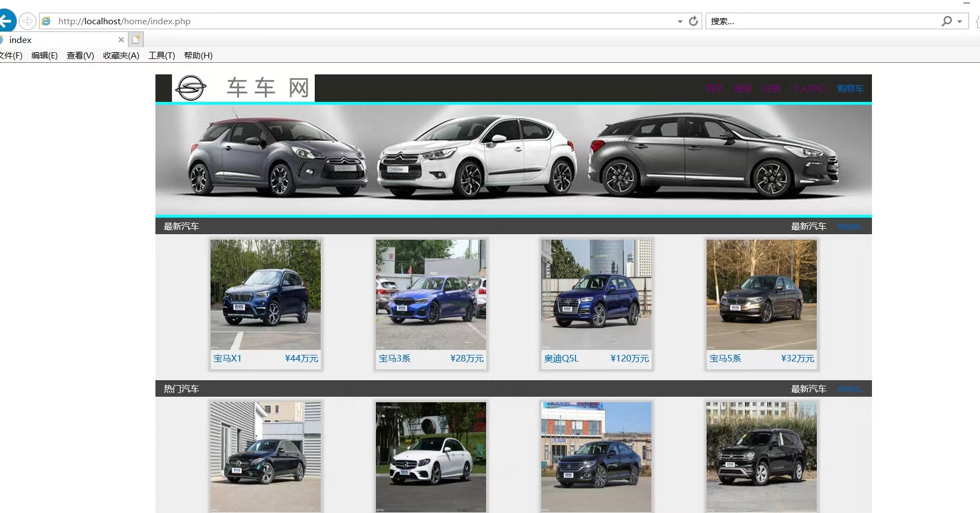Open the 文件(F) menu
The height and width of the screenshot is (513, 980).
11,55
